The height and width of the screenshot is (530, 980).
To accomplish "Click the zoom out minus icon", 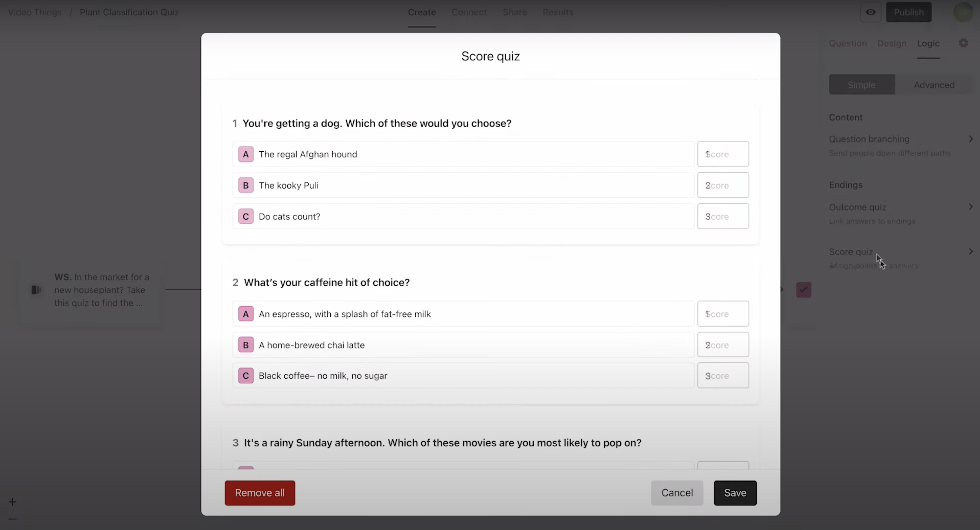I will [13, 519].
